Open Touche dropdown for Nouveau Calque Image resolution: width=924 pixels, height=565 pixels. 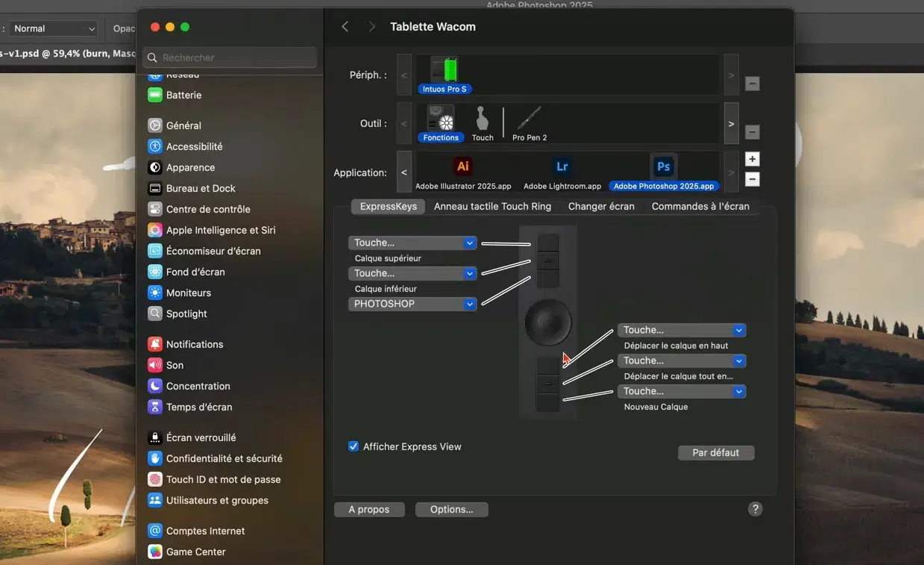point(682,391)
